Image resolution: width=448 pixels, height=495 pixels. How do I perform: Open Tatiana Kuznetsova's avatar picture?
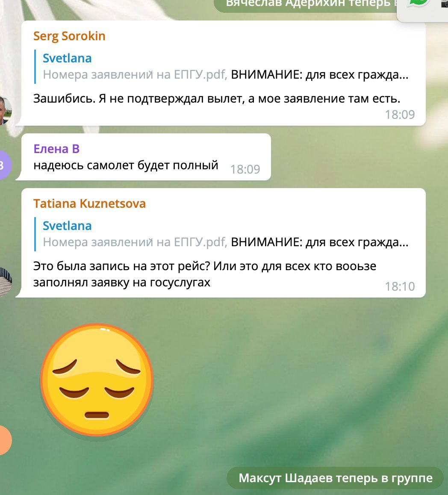(x=6, y=282)
